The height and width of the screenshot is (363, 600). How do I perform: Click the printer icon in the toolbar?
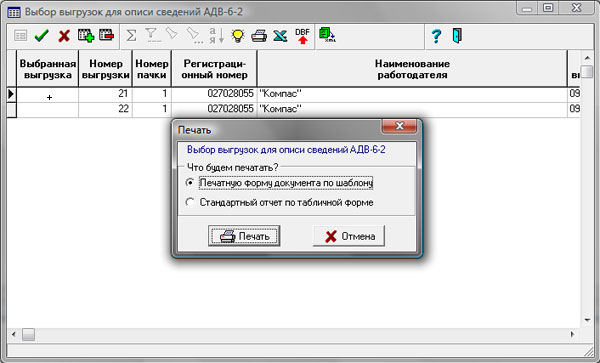click(259, 36)
